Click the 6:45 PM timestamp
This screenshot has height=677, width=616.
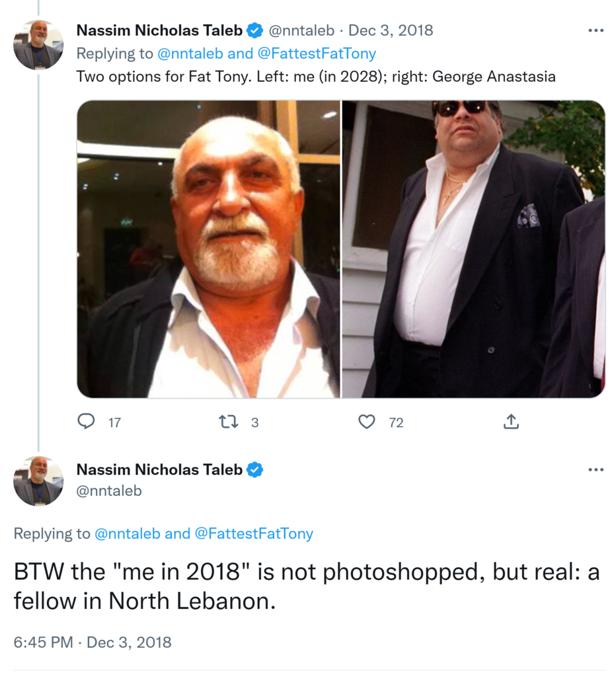click(44, 642)
